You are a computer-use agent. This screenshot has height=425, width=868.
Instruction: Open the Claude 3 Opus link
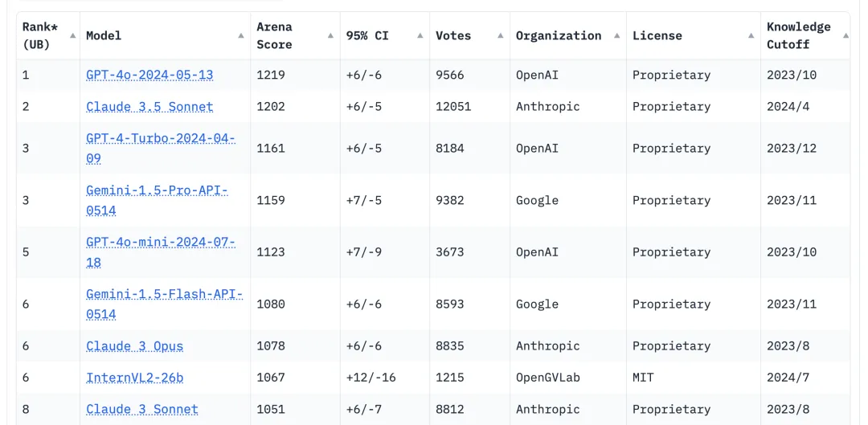tap(134, 345)
